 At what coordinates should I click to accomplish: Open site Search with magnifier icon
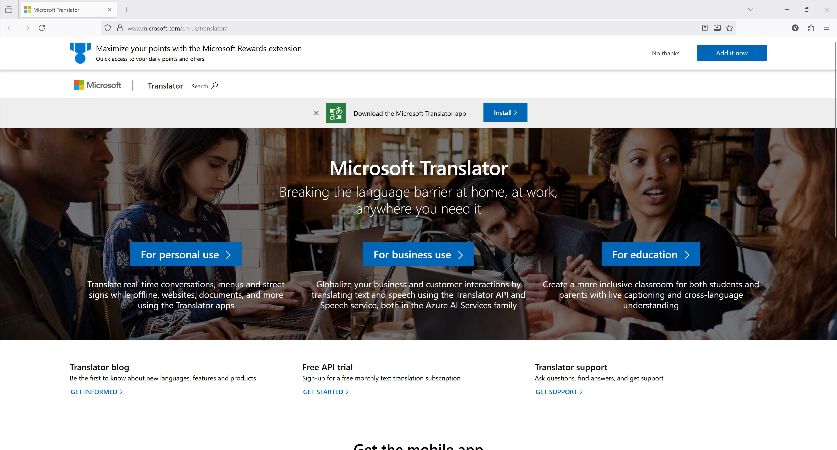pos(205,85)
